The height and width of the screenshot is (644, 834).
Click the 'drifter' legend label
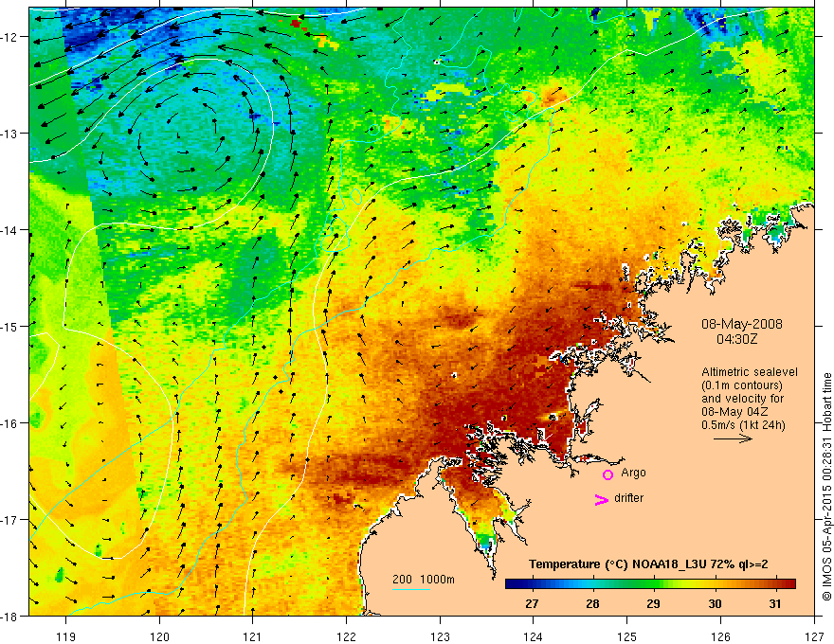click(628, 498)
